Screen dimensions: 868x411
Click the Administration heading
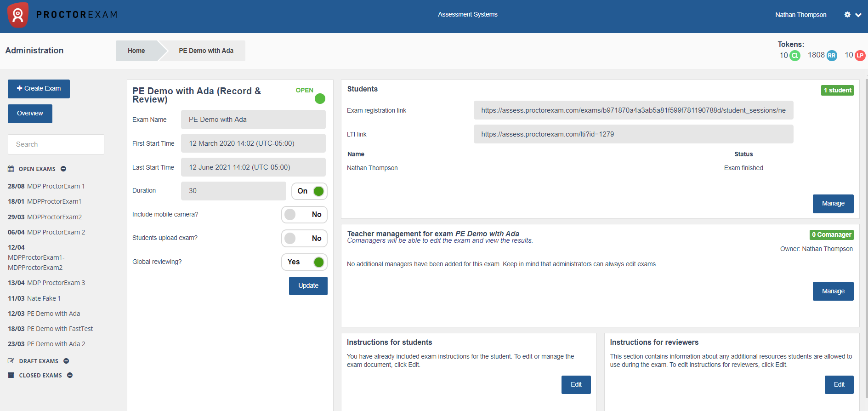tap(34, 51)
